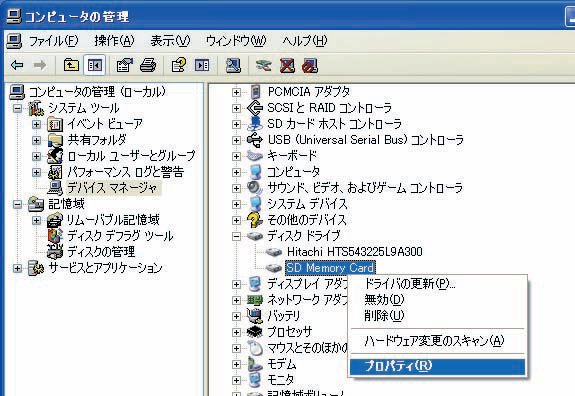The width and height of the screenshot is (575, 396).
Task: Click the Back arrow toolbar button
Action: click(17, 66)
